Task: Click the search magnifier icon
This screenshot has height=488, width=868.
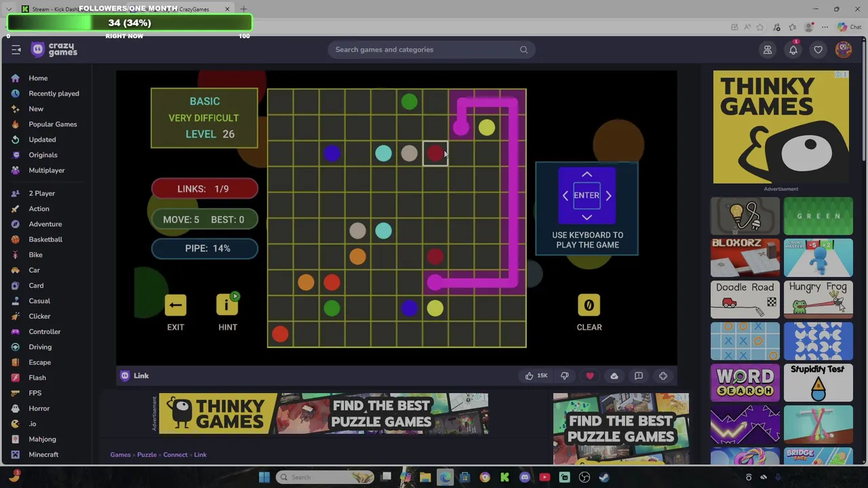Action: (524, 49)
